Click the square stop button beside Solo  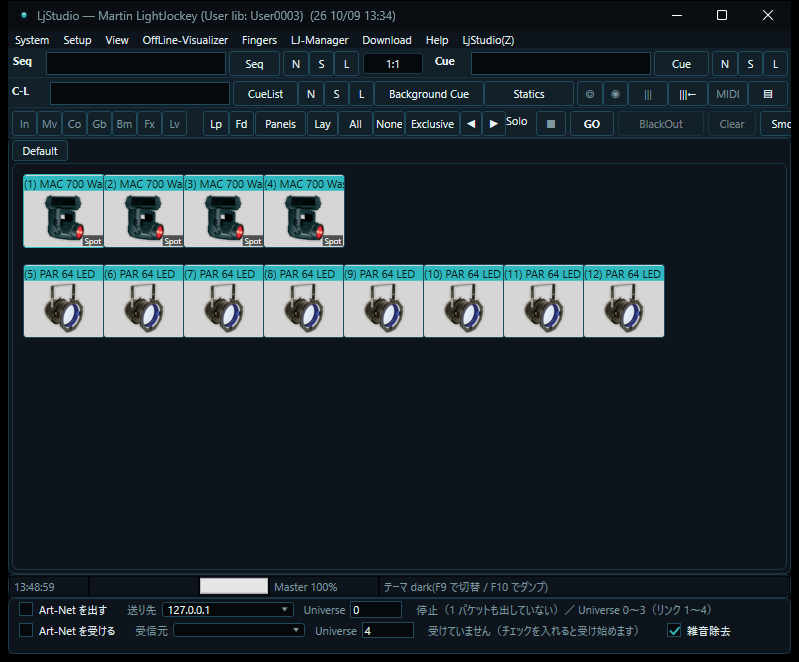click(551, 124)
